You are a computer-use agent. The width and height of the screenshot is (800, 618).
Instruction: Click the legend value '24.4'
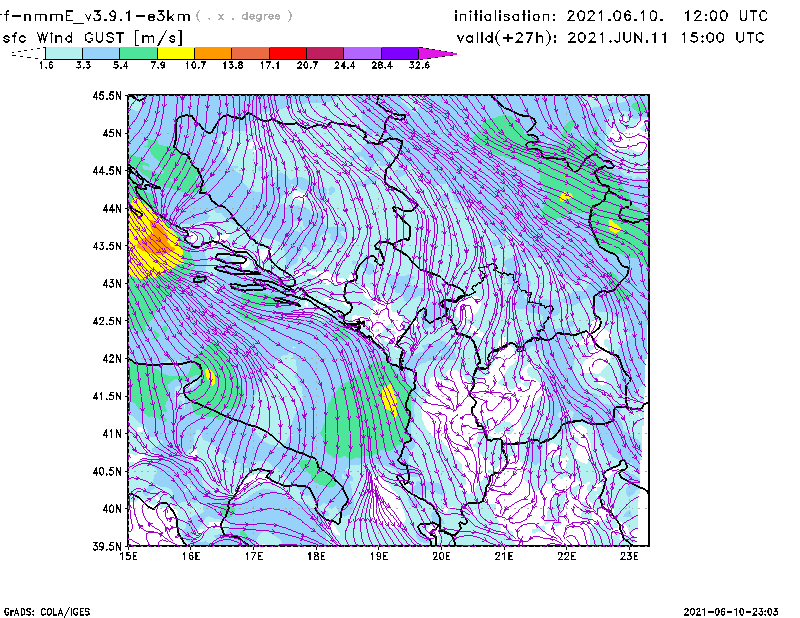(x=344, y=65)
